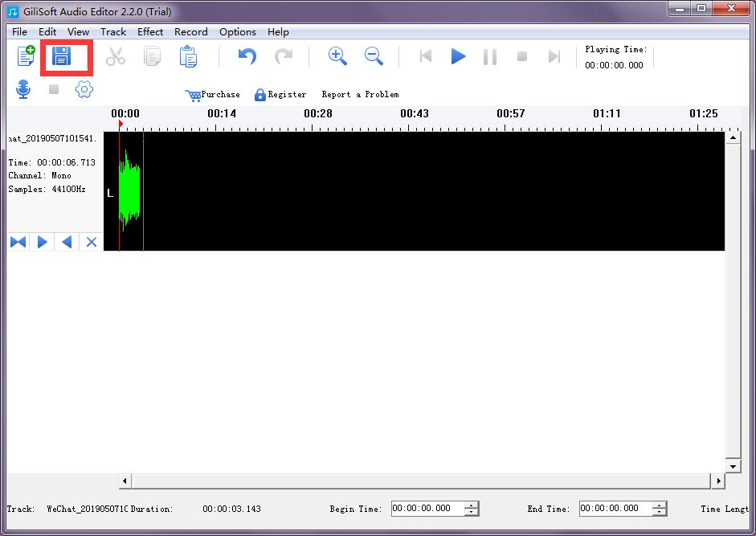Undo the last edit
This screenshot has width=756, height=536.
[x=247, y=56]
